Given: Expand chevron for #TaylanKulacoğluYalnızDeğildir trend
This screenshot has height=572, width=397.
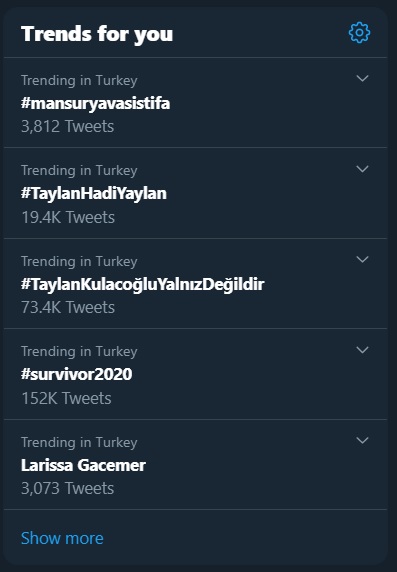Looking at the screenshot, I should 362,259.
